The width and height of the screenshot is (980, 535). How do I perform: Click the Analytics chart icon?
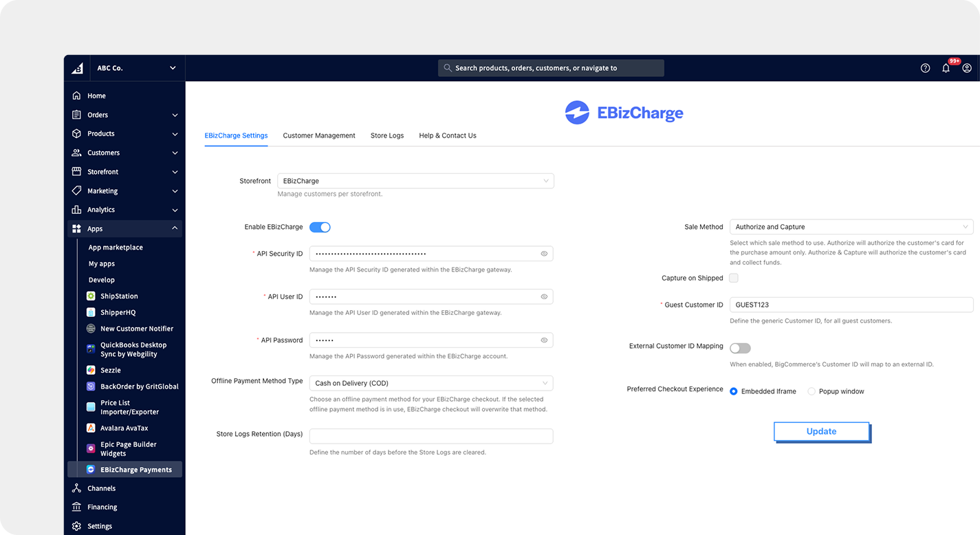pos(77,210)
